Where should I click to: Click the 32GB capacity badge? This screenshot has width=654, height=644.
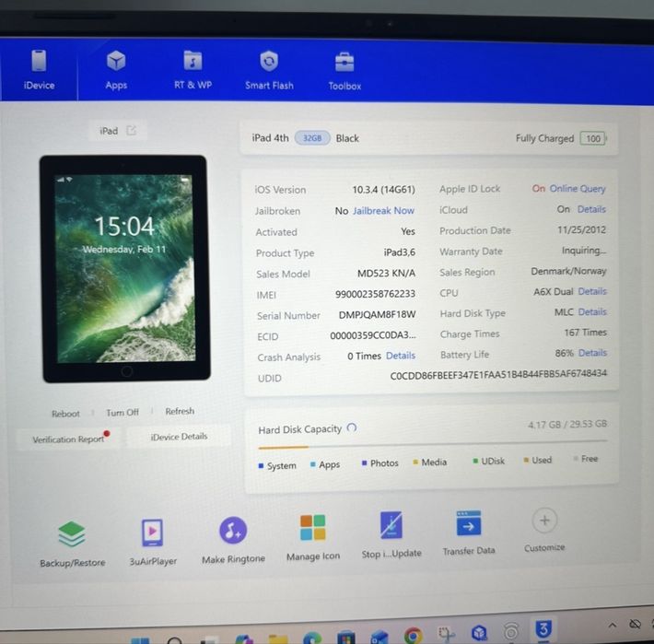[312, 138]
